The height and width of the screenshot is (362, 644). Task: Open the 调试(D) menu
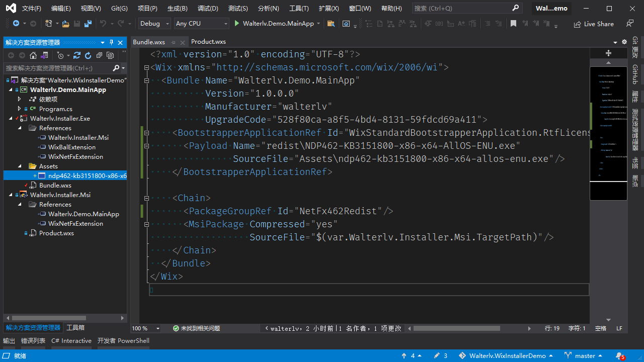pos(208,9)
